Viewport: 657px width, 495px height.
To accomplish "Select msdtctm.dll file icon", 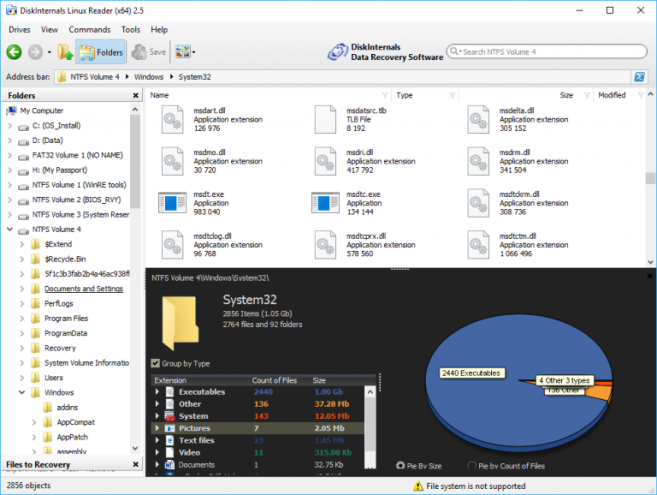I will click(478, 245).
